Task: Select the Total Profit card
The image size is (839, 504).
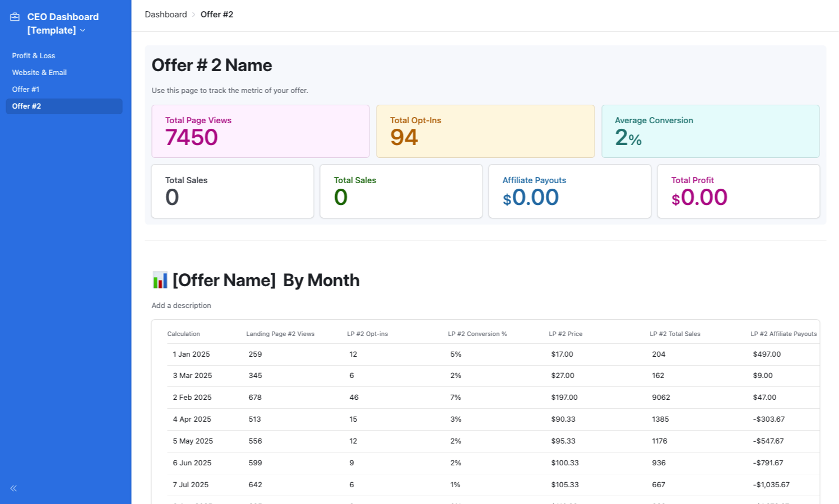Action: pyautogui.click(x=738, y=191)
